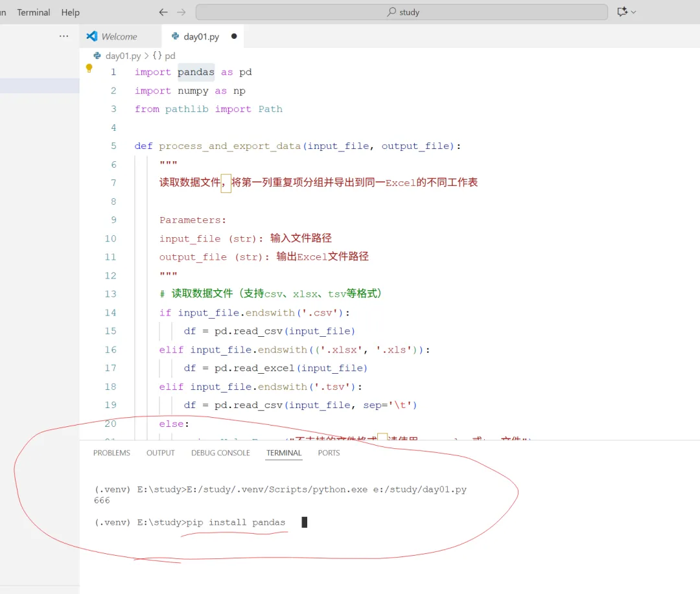This screenshot has width=700, height=594.
Task: Open the PROBLEMS panel tab
Action: pos(111,453)
